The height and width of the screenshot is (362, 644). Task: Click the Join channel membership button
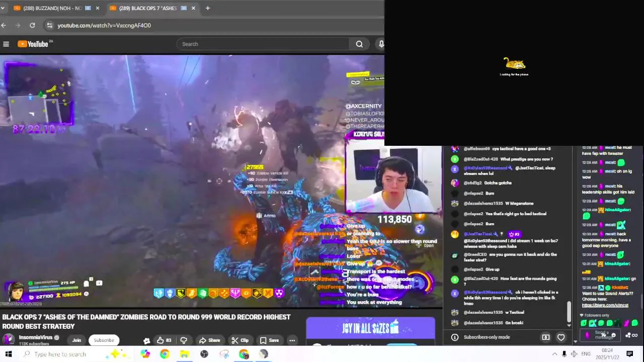76,340
